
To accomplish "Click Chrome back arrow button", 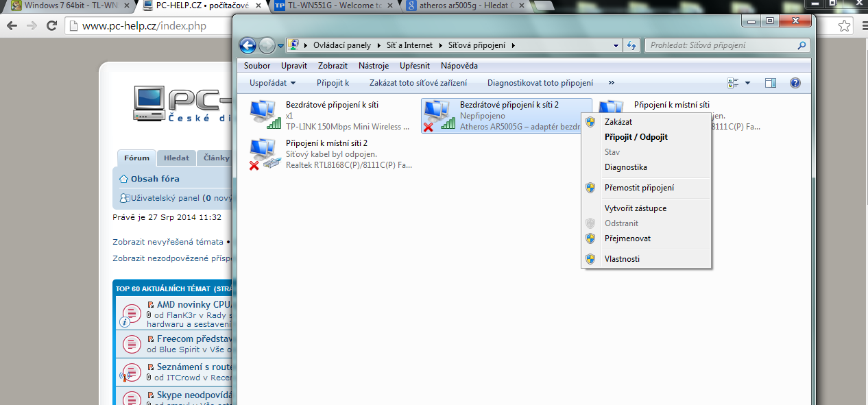I will coord(12,26).
